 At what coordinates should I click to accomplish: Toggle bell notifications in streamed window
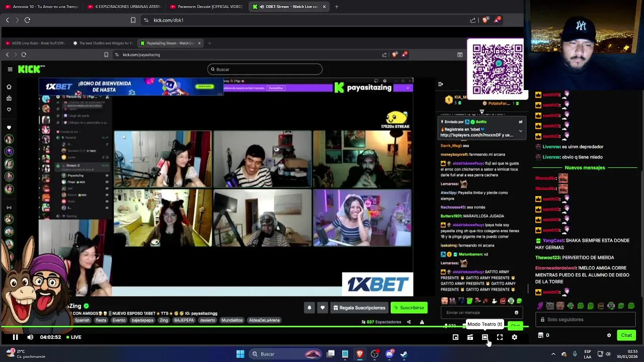point(309,308)
